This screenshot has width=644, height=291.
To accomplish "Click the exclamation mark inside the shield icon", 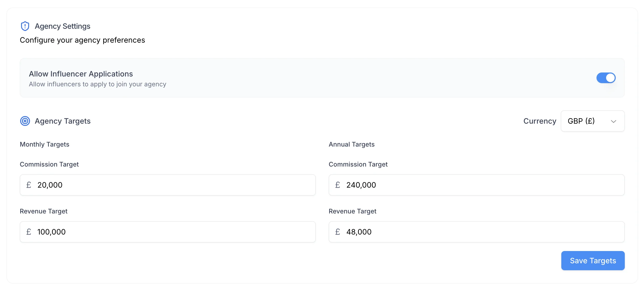I will 25,26.
